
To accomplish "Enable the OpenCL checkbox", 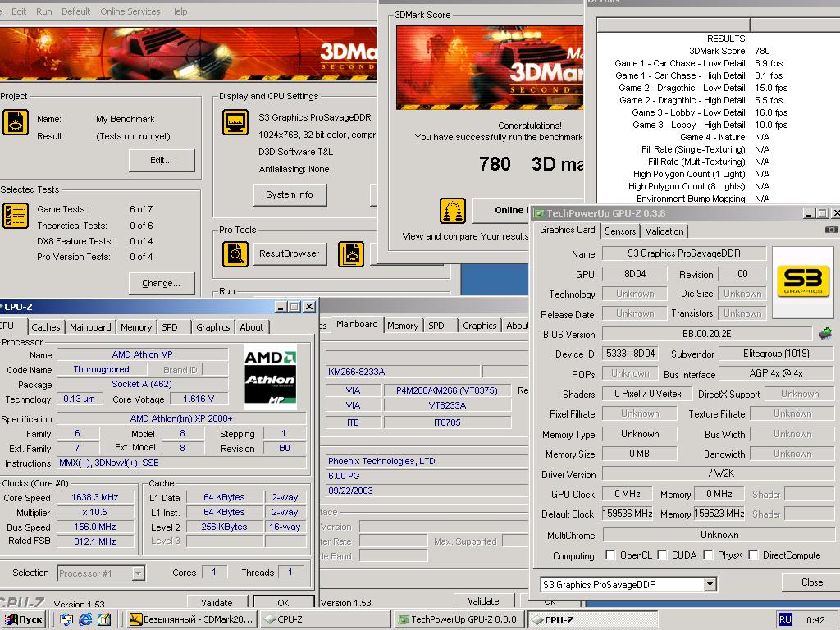I will pos(610,555).
